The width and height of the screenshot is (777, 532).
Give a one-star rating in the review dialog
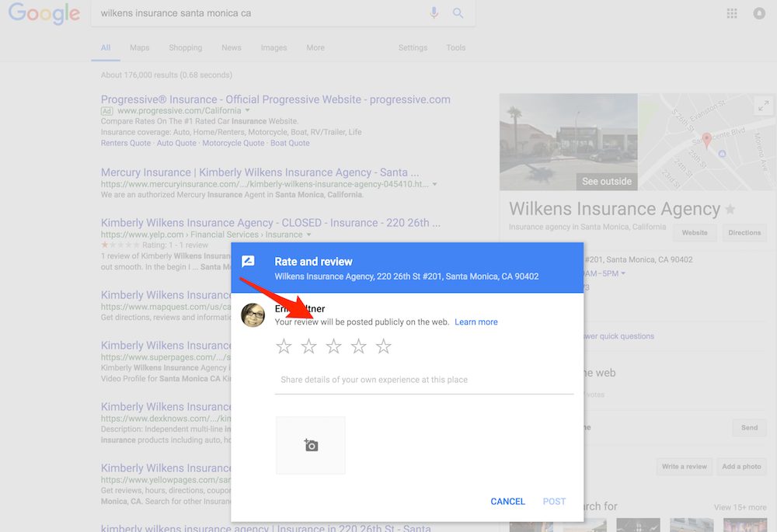pyautogui.click(x=284, y=346)
